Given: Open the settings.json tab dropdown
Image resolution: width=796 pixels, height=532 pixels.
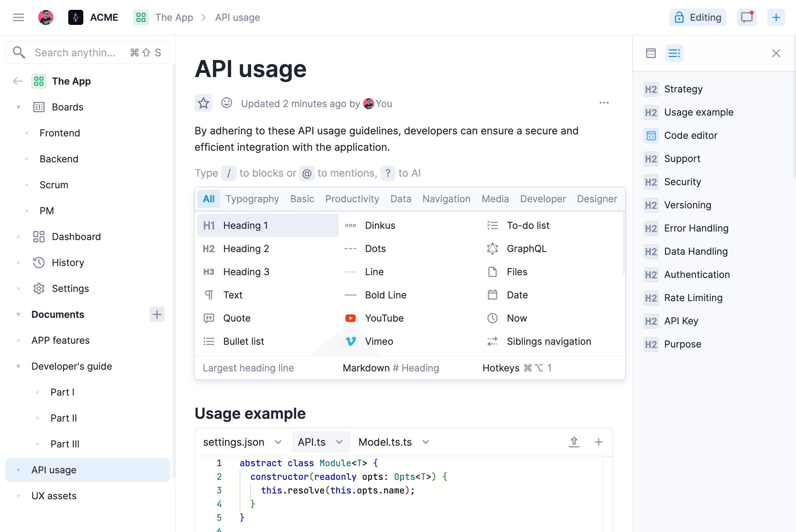Looking at the screenshot, I should tap(278, 442).
